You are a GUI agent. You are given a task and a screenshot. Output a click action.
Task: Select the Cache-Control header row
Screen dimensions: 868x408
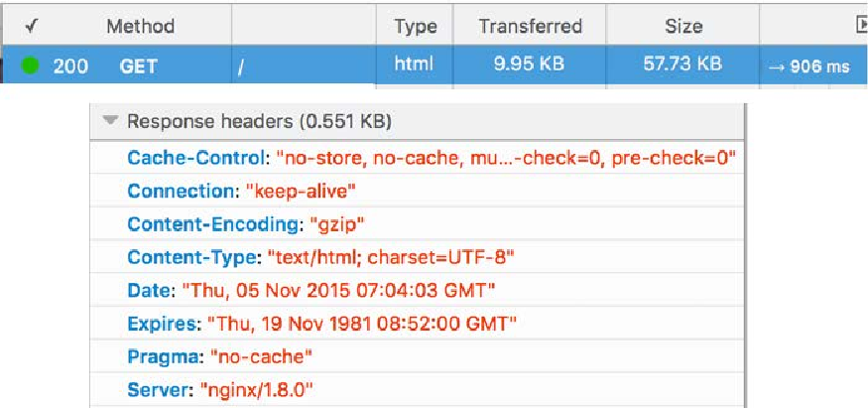417,158
